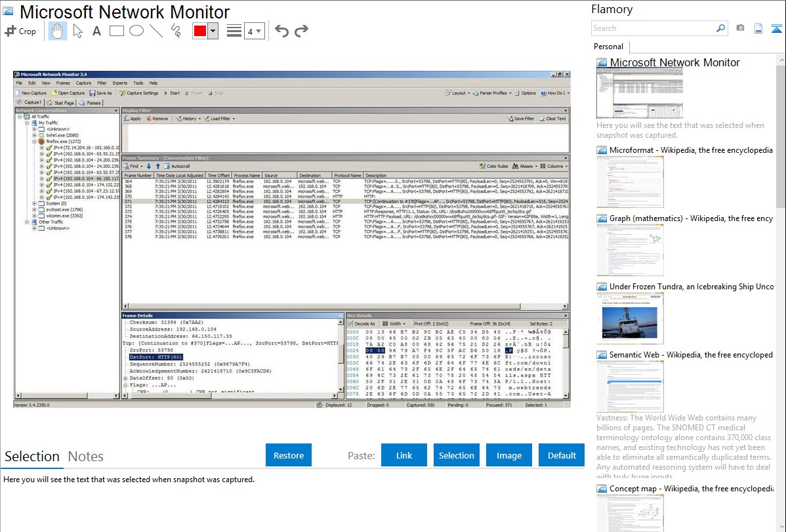The height and width of the screenshot is (532, 786).
Task: Open the Under Frozen Tundra ship thumbnail
Action: 630,318
